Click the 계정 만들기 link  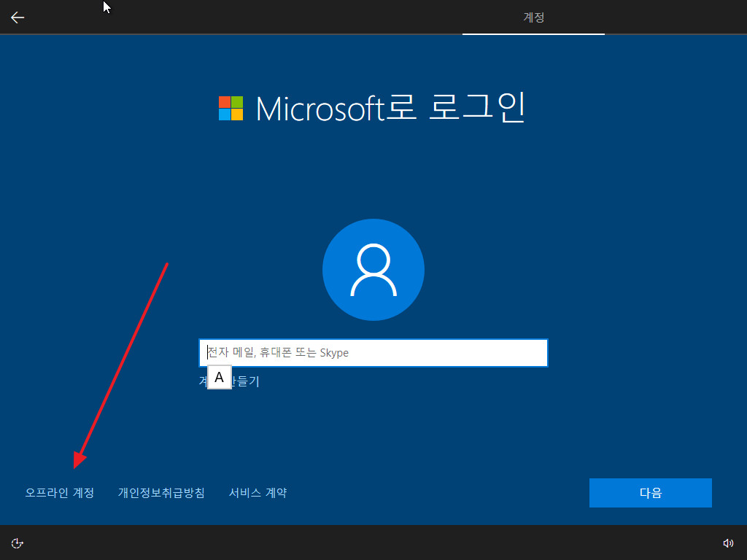pyautogui.click(x=230, y=381)
